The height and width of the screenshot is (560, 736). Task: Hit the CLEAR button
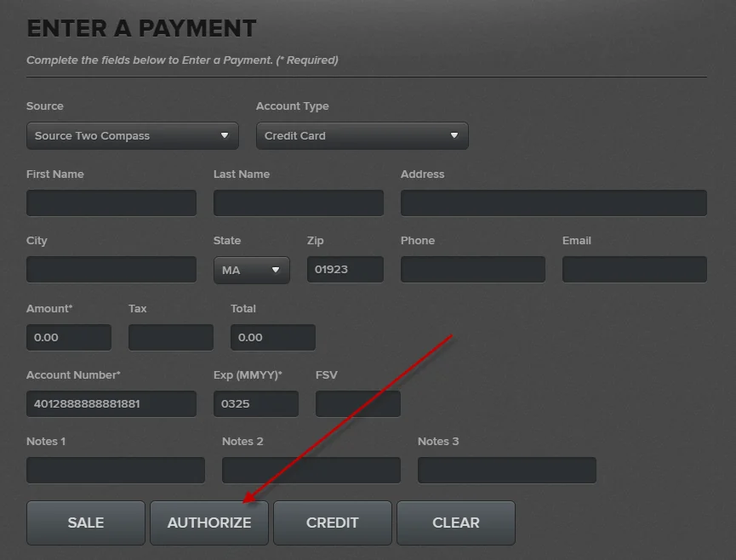[x=455, y=523]
